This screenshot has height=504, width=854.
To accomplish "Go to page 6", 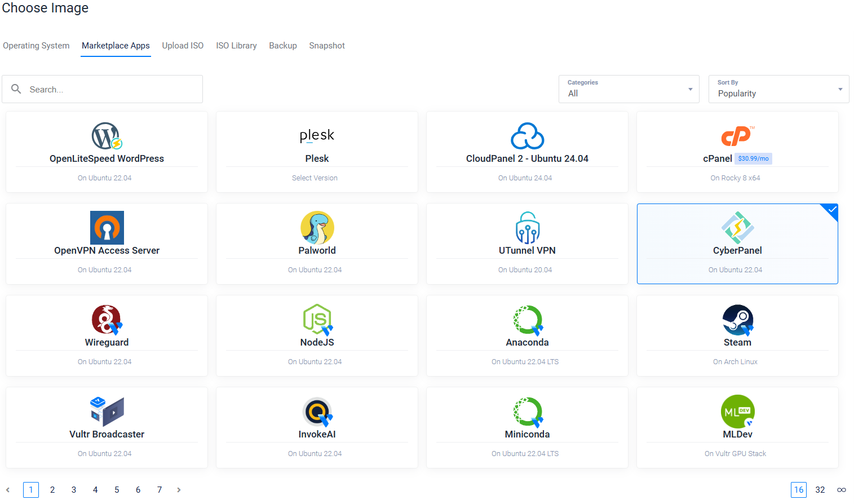I will coord(138,490).
